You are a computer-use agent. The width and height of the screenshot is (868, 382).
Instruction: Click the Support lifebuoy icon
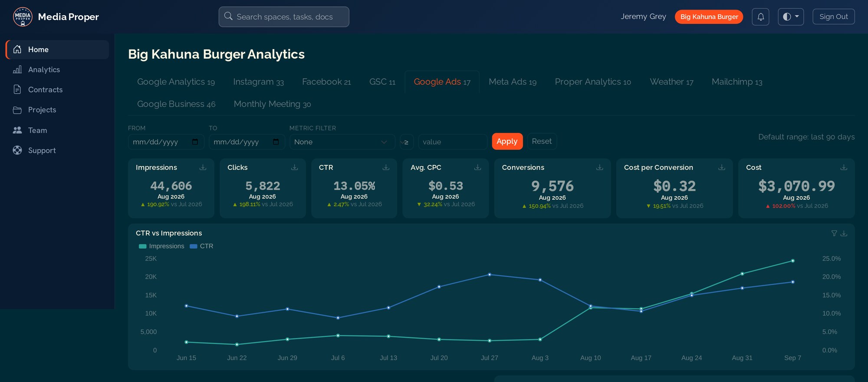pyautogui.click(x=17, y=150)
